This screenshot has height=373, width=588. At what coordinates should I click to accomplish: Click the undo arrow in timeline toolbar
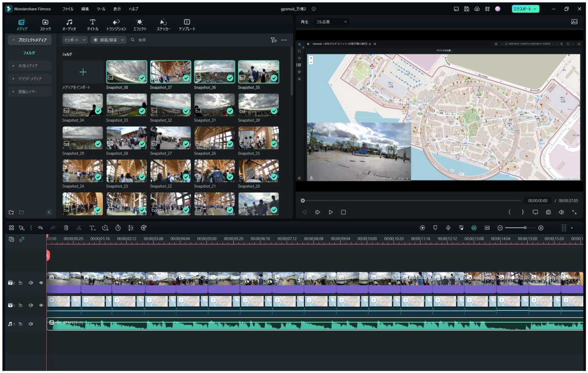point(40,228)
